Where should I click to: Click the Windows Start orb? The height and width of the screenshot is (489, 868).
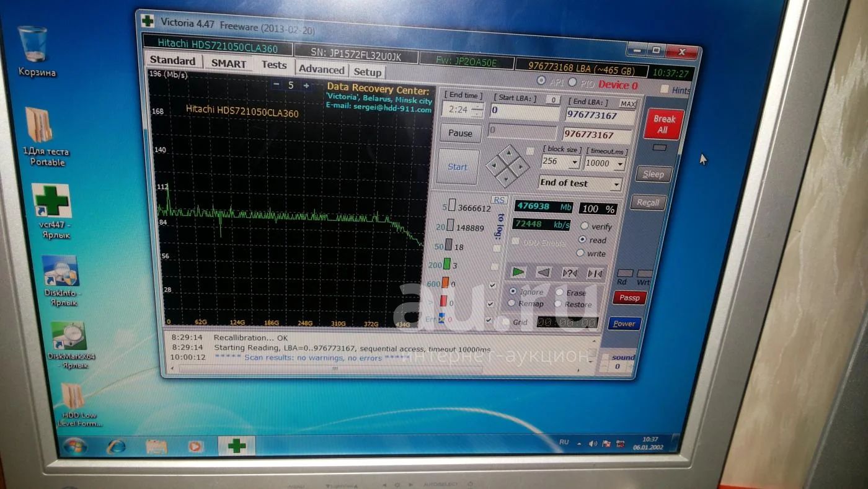coord(75,446)
